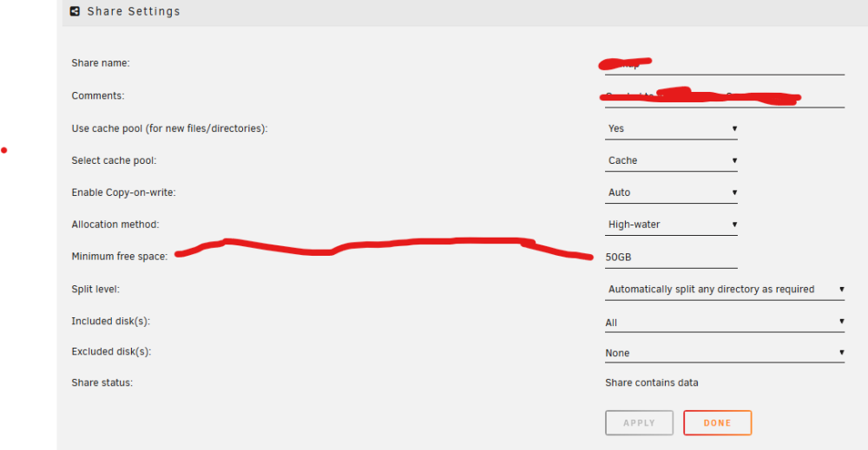
Task: Click the 'Enable Copy-on-write:' label
Action: pos(123,193)
